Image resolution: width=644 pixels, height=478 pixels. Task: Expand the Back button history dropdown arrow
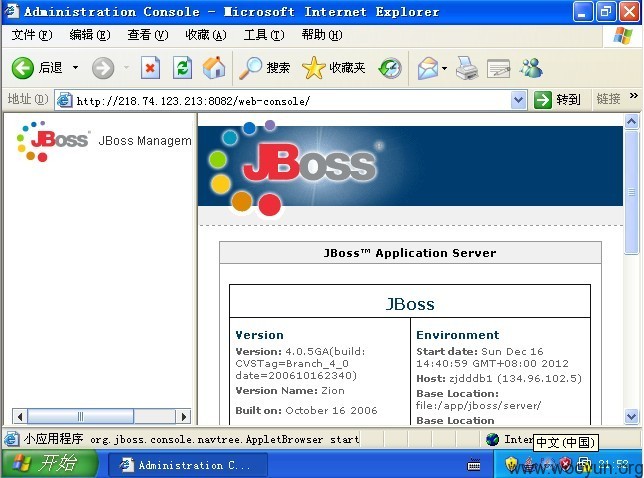(x=75, y=67)
